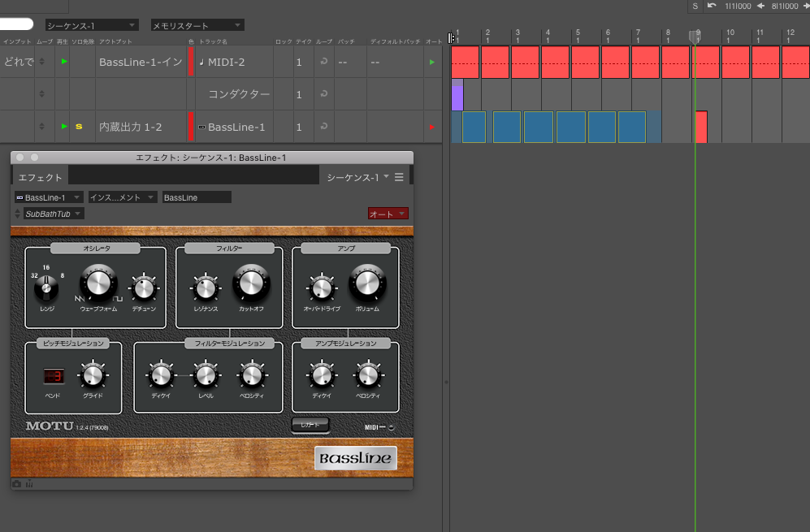Click the ボリューム volume knob
This screenshot has height=532, width=810.
(x=367, y=283)
